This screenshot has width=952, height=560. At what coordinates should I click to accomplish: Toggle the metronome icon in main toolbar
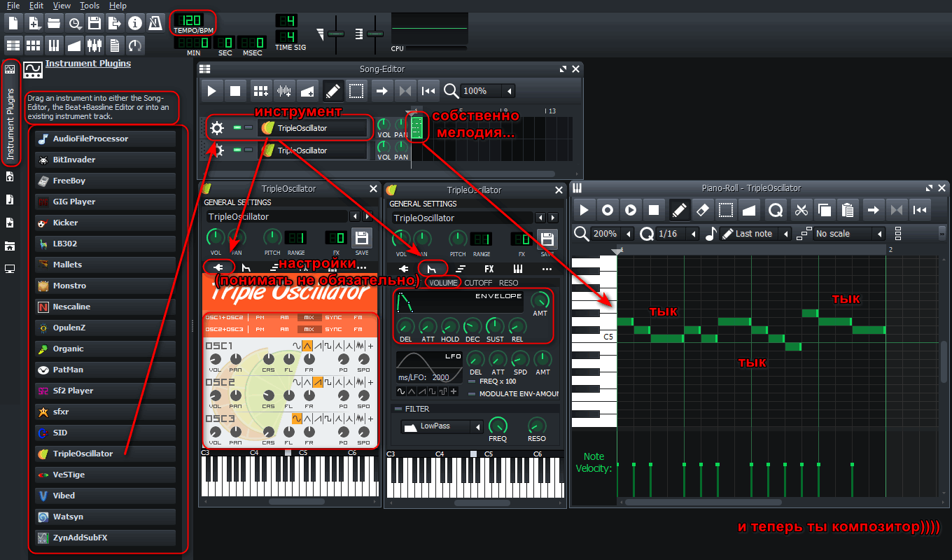click(155, 23)
